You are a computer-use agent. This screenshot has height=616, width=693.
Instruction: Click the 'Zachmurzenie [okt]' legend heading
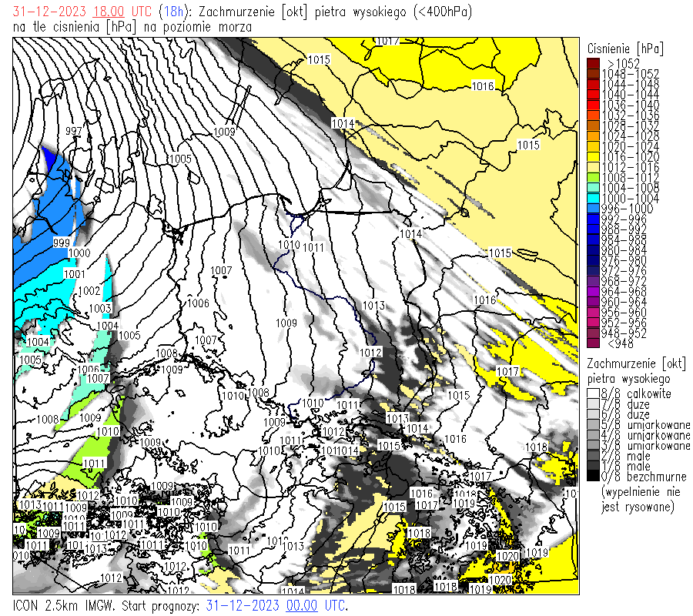637,364
